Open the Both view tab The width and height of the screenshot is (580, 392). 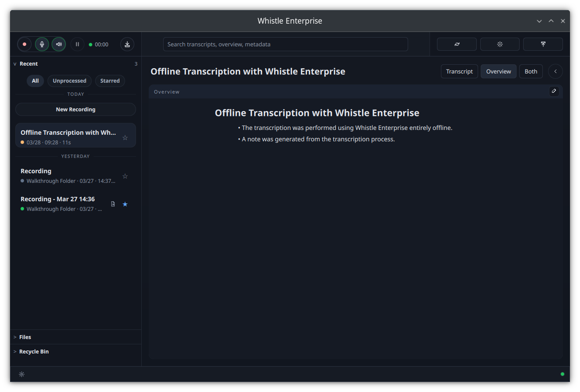coord(531,71)
